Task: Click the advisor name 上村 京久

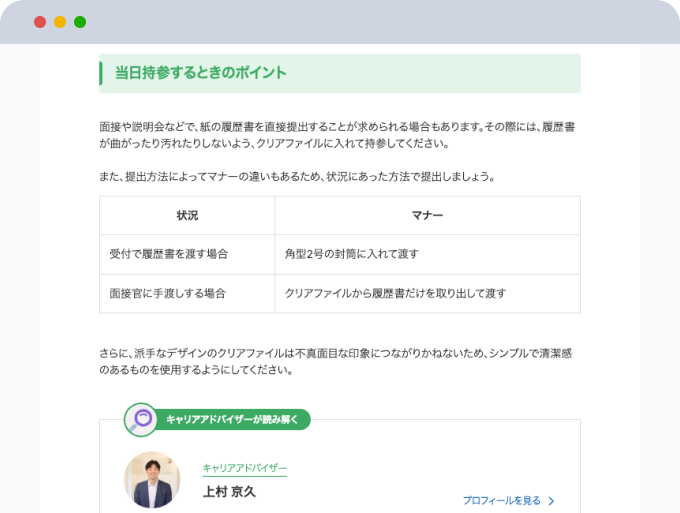Action: (229, 492)
